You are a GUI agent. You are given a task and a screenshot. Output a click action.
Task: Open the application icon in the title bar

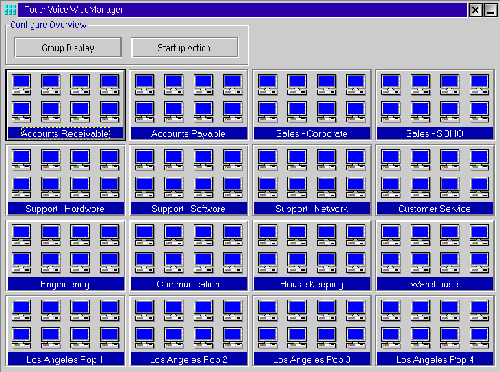10,10
